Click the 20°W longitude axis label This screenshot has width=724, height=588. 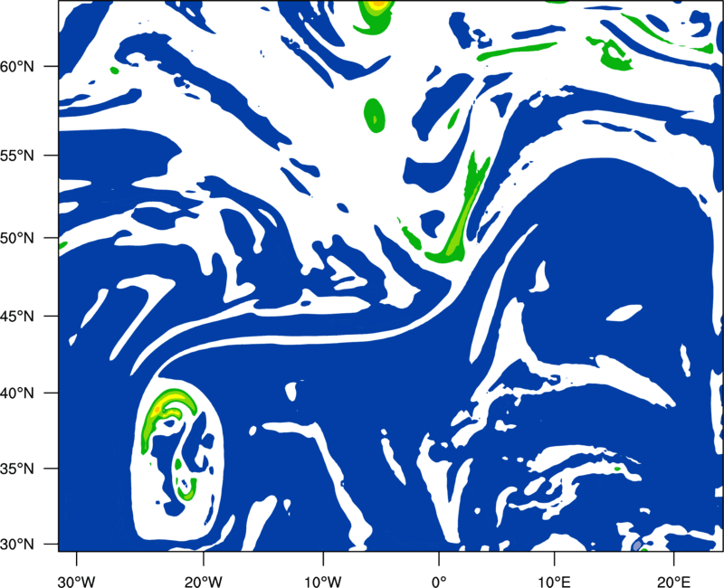point(203,582)
